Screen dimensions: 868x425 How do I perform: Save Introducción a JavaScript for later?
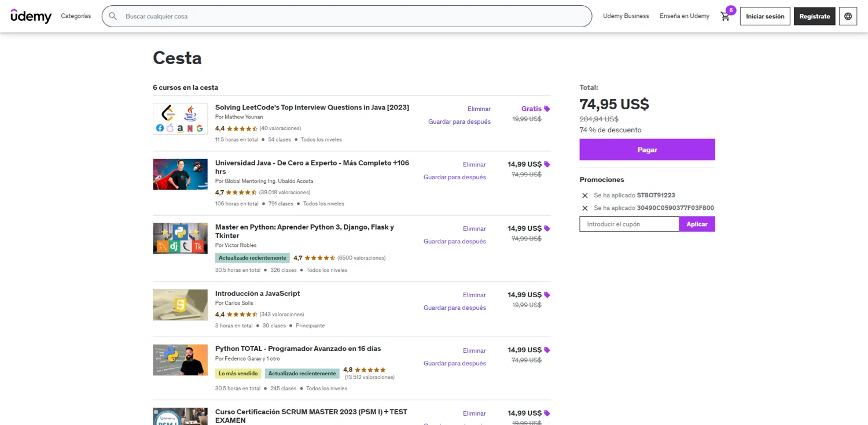[x=454, y=308]
